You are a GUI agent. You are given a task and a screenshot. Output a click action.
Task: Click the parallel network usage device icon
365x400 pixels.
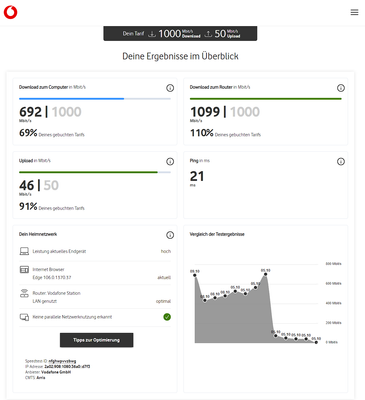[x=24, y=317]
